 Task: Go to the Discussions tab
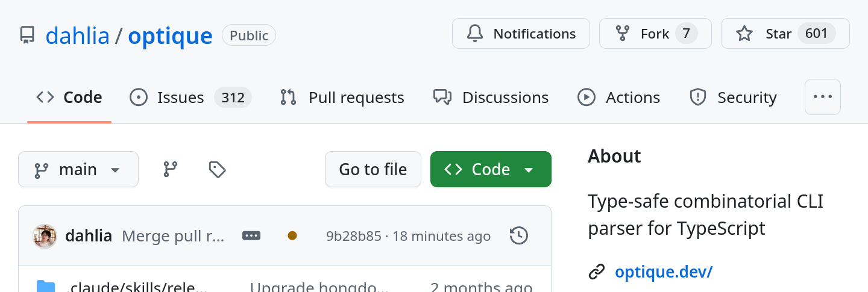[x=491, y=98]
